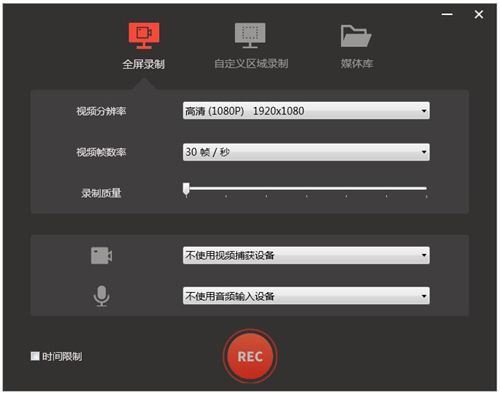Open the 不使用视频捕获设备 dropdown
The image size is (500, 393).
pyautogui.click(x=306, y=255)
